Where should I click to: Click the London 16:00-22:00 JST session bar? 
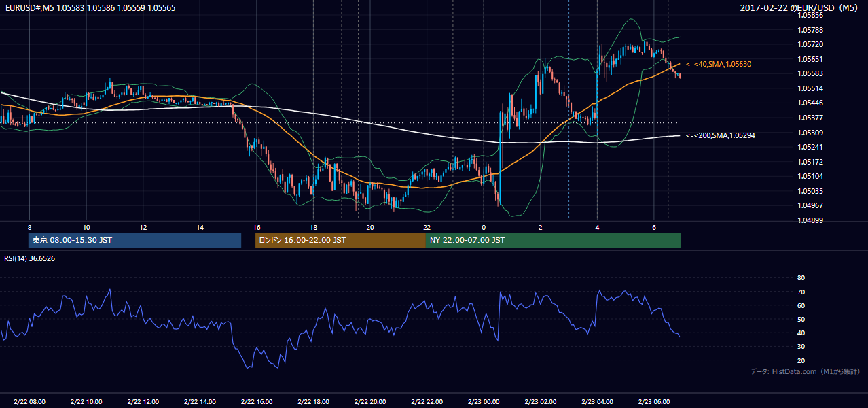tap(340, 240)
